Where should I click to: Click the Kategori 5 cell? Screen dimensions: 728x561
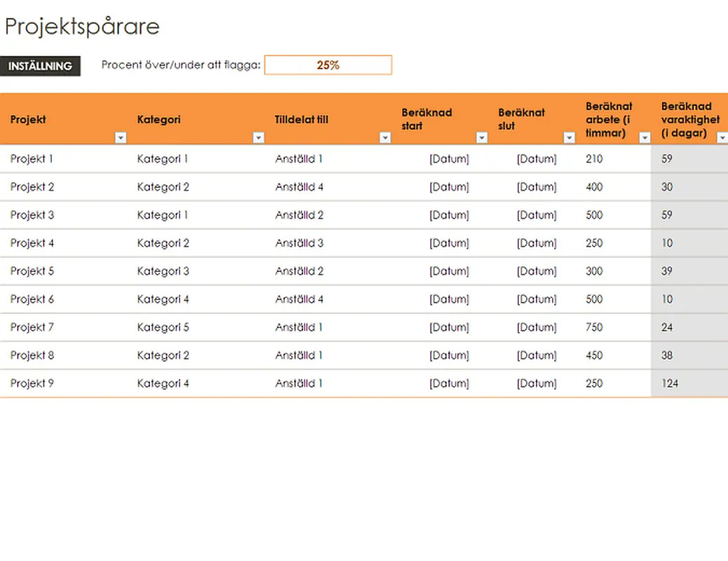click(163, 327)
